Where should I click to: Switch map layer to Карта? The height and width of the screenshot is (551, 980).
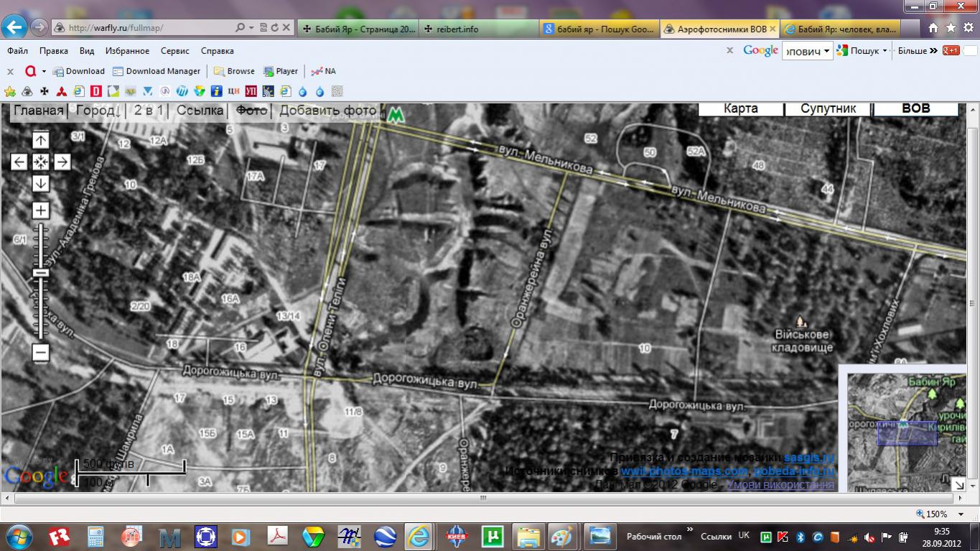point(740,108)
